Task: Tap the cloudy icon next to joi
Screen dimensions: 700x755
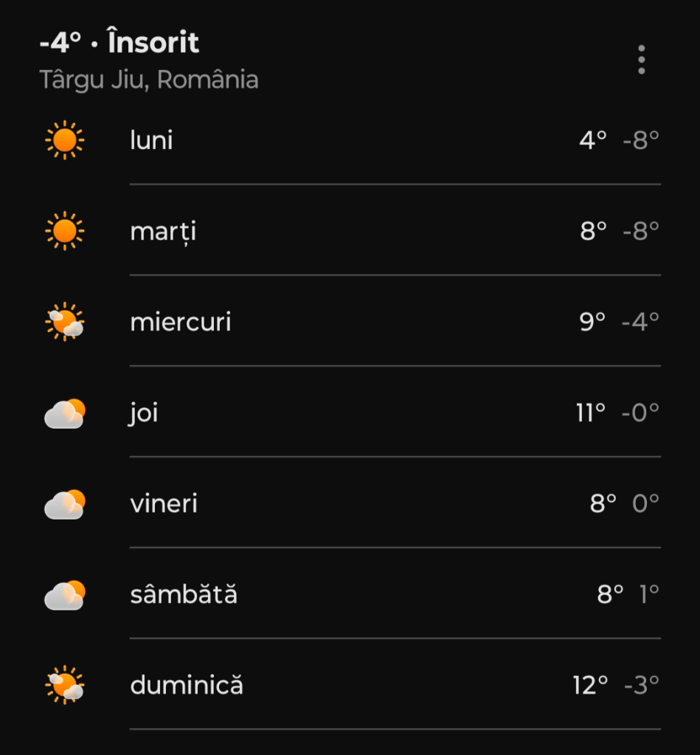Action: [65, 413]
